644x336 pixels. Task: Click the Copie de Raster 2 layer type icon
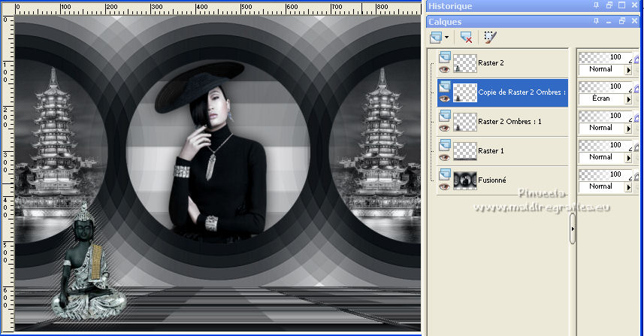click(x=445, y=86)
